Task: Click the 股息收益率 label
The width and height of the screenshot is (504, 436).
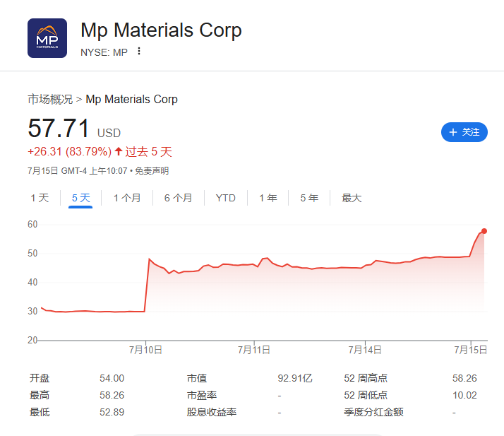Action: click(212, 412)
